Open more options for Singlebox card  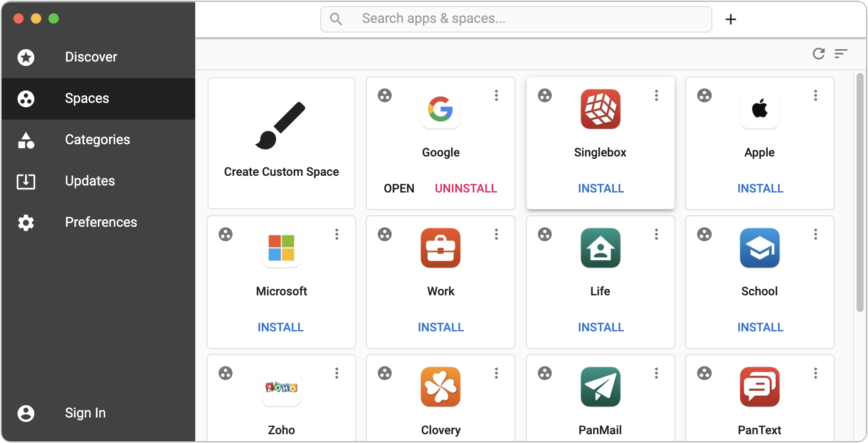pos(656,95)
